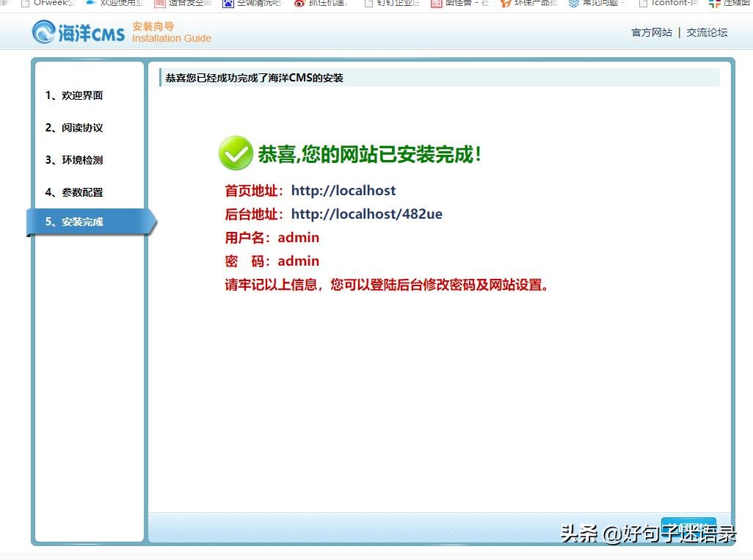Open the 环保产品 bookmark
This screenshot has width=753, height=560.
point(528,4)
